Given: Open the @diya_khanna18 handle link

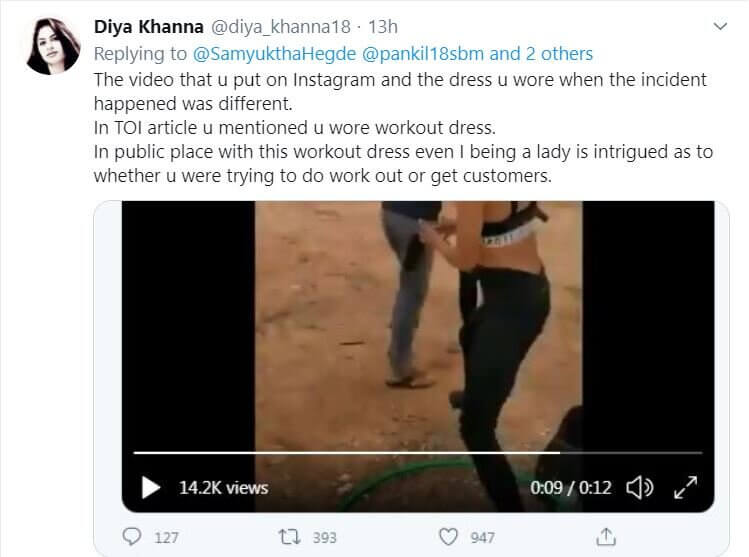Looking at the screenshot, I should click(x=270, y=24).
